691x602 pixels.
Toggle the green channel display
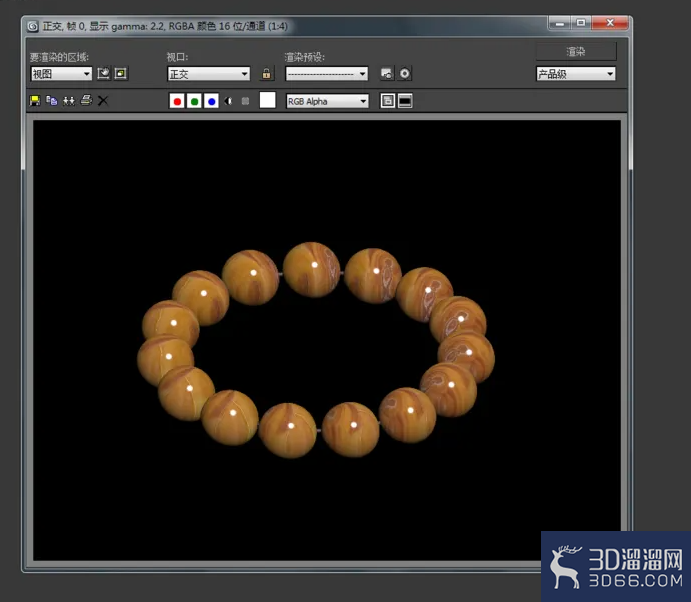[194, 101]
